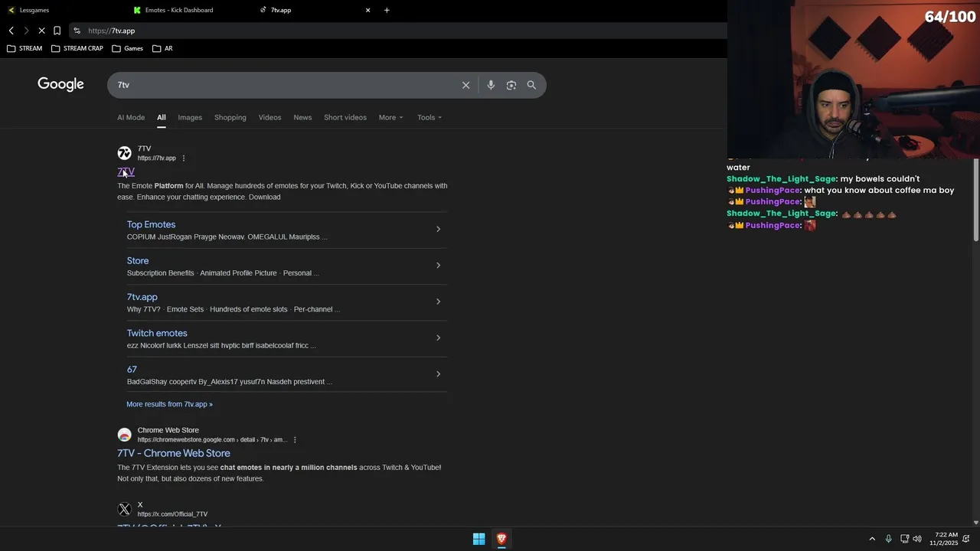The height and width of the screenshot is (551, 980).
Task: Click the x.com/Official_7TV result URL
Action: [x=172, y=514]
